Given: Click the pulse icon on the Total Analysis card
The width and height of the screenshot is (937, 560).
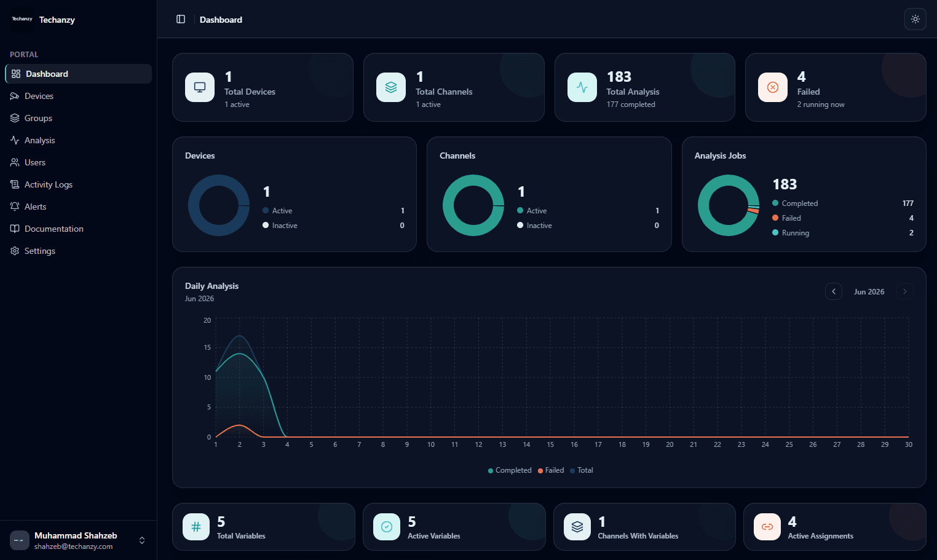Looking at the screenshot, I should pyautogui.click(x=582, y=87).
